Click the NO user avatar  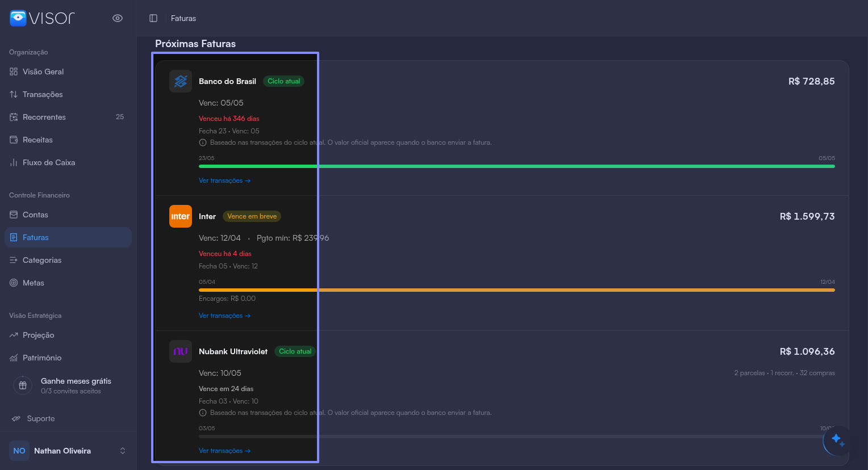19,451
